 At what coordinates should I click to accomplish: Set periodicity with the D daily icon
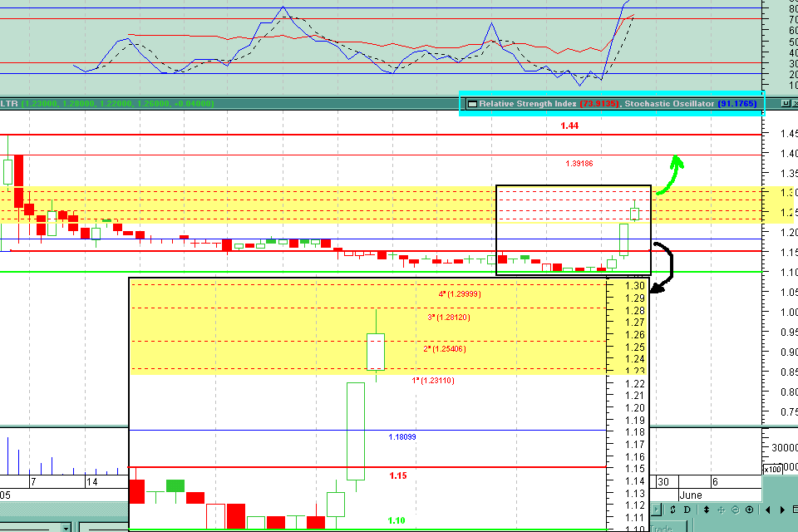[x=687, y=510]
